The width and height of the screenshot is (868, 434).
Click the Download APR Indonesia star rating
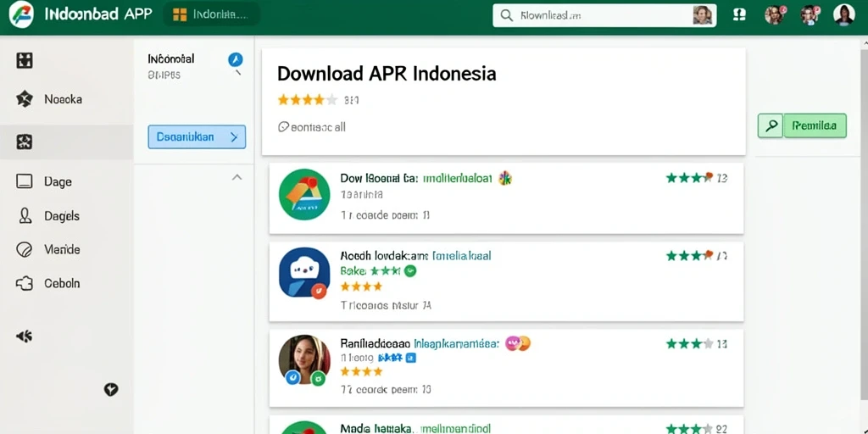307,100
